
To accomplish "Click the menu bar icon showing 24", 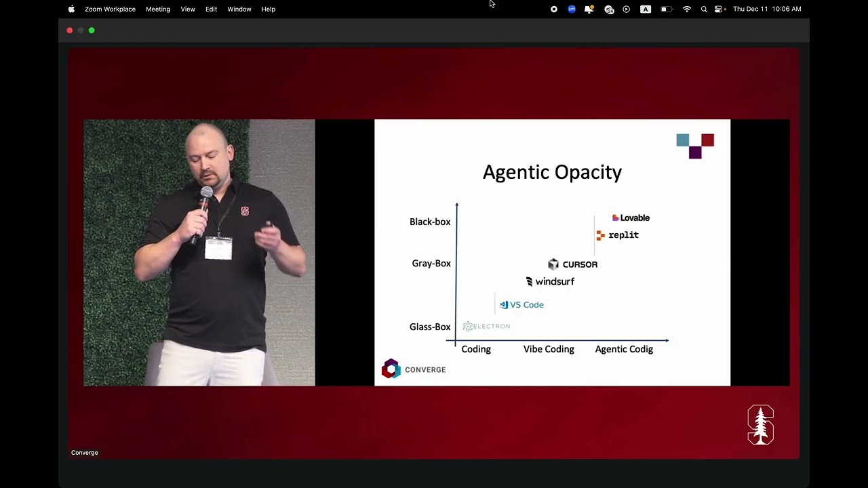I will click(609, 9).
